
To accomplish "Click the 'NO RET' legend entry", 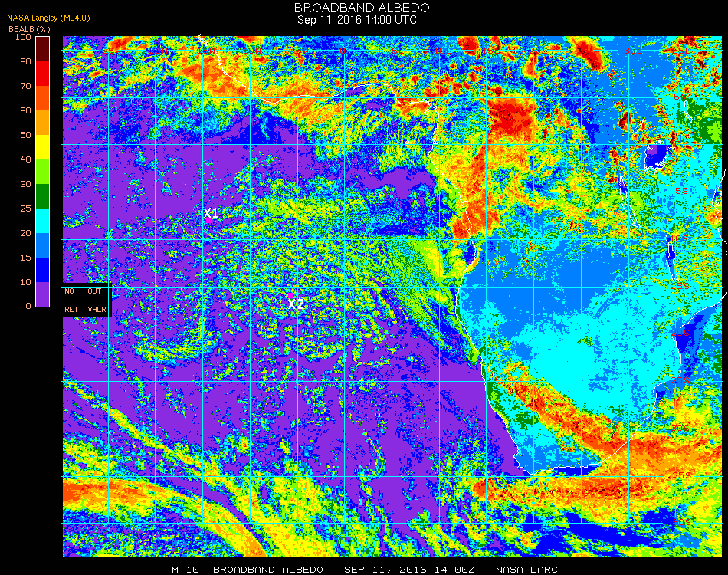I will (71, 300).
